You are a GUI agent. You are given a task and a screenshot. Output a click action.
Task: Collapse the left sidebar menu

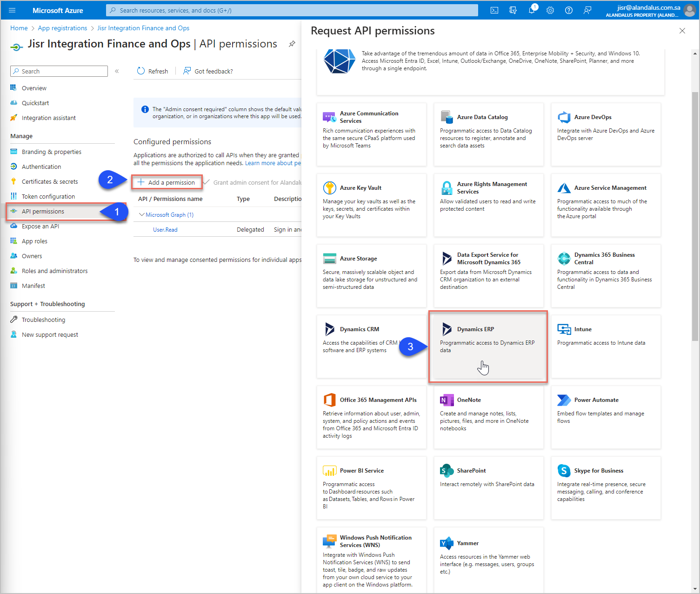click(117, 71)
